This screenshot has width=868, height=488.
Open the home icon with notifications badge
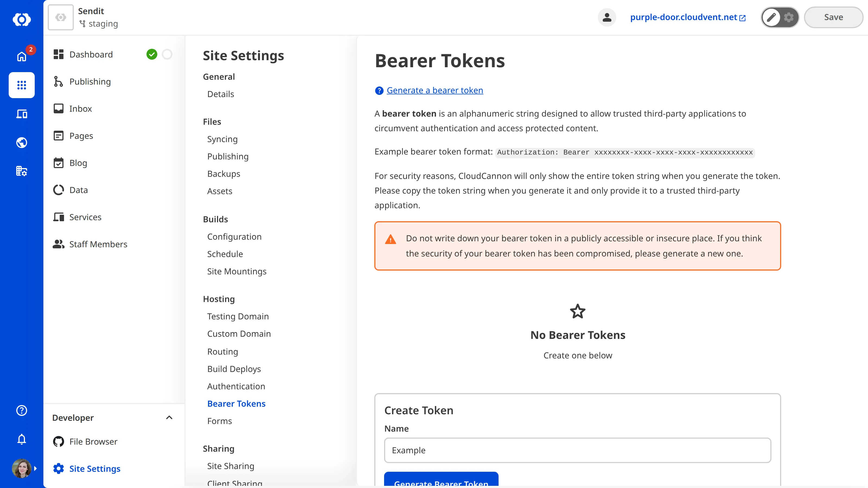[x=22, y=56]
